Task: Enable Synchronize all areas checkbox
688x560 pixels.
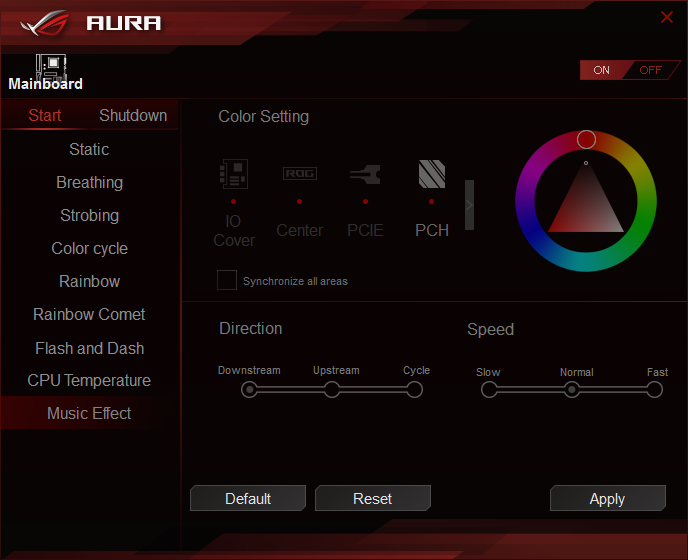Action: (227, 280)
